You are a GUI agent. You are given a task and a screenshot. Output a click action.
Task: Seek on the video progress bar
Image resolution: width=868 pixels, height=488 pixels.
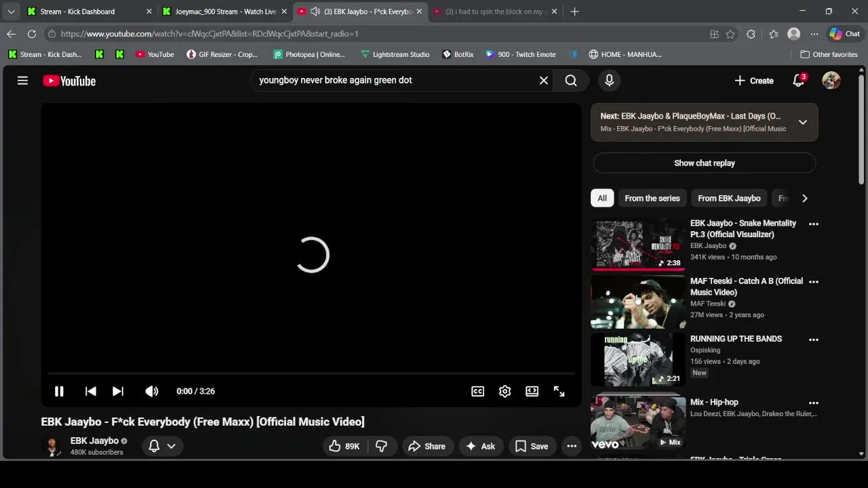(x=311, y=373)
